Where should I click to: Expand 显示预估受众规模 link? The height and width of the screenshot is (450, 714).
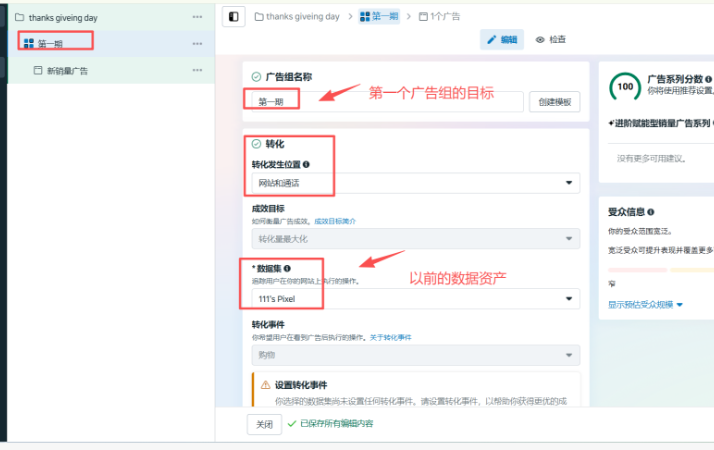pos(645,305)
